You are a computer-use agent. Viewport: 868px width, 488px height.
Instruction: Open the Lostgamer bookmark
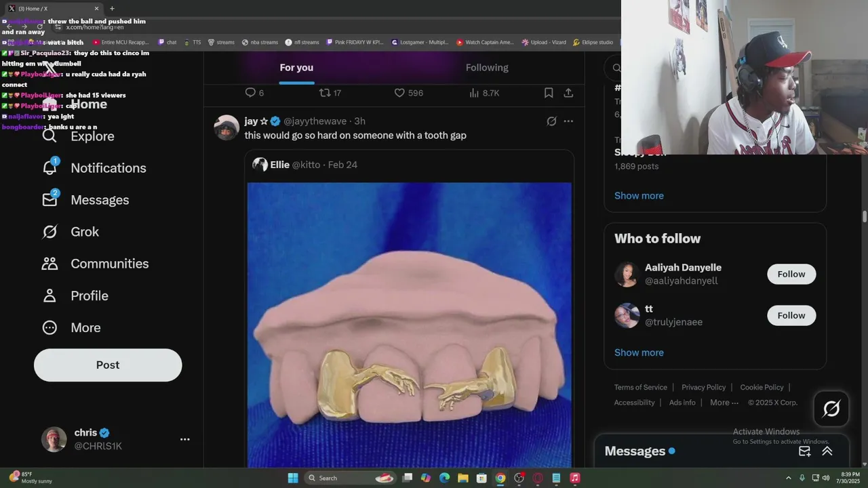[420, 42]
